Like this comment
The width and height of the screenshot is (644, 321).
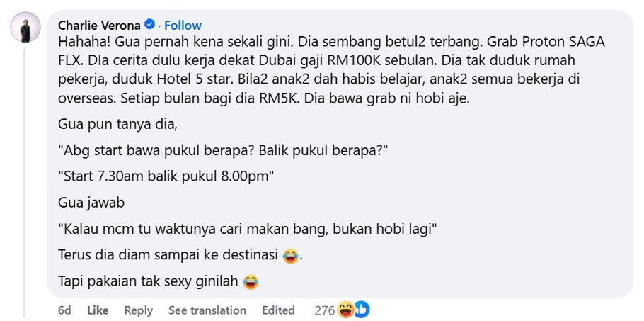click(x=98, y=310)
